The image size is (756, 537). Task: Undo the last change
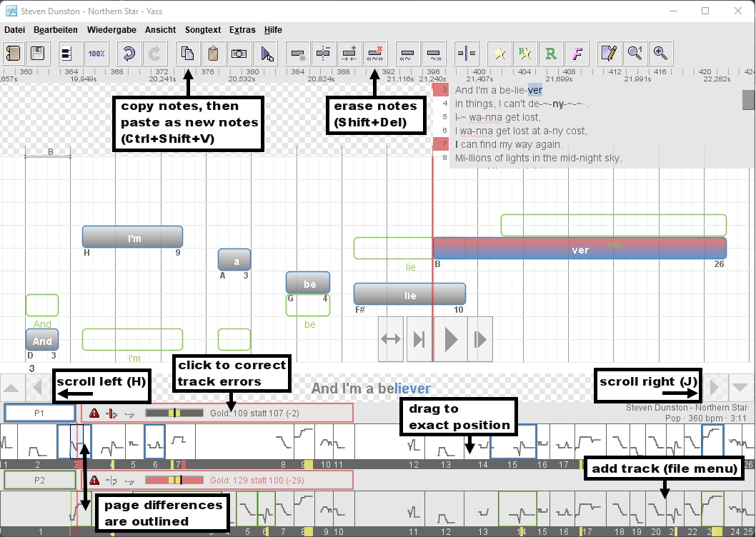(x=129, y=54)
